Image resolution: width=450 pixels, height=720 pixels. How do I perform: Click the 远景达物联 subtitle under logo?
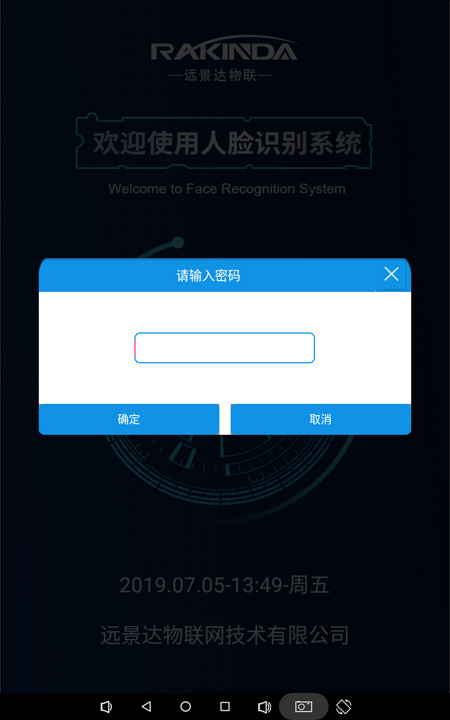(x=220, y=75)
